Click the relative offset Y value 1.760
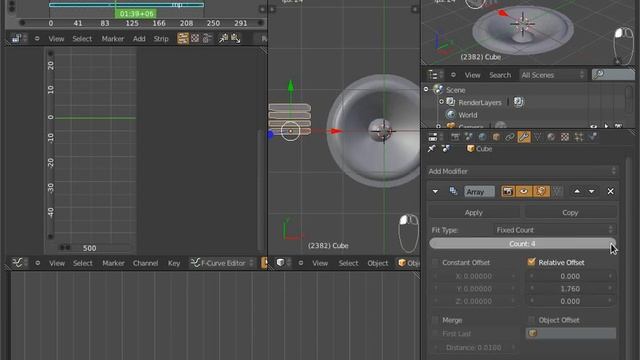Screen dimensions: 640x360 tap(570, 289)
